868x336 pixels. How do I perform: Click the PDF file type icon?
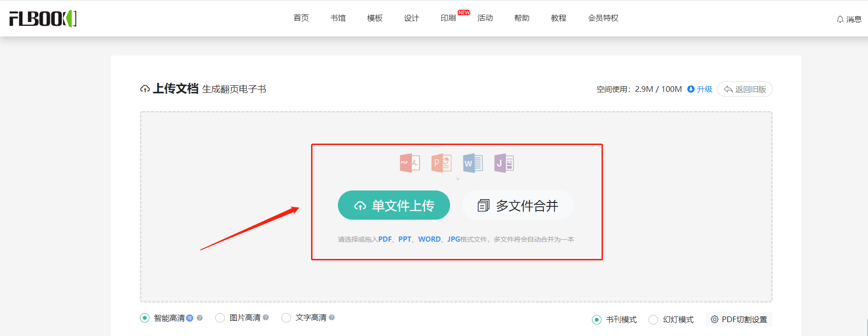(x=410, y=163)
